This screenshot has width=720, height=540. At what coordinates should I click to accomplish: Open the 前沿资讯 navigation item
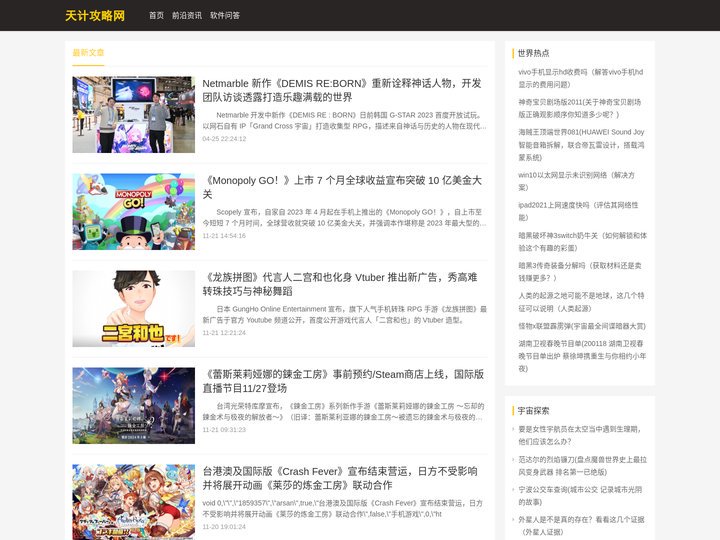[x=187, y=15]
